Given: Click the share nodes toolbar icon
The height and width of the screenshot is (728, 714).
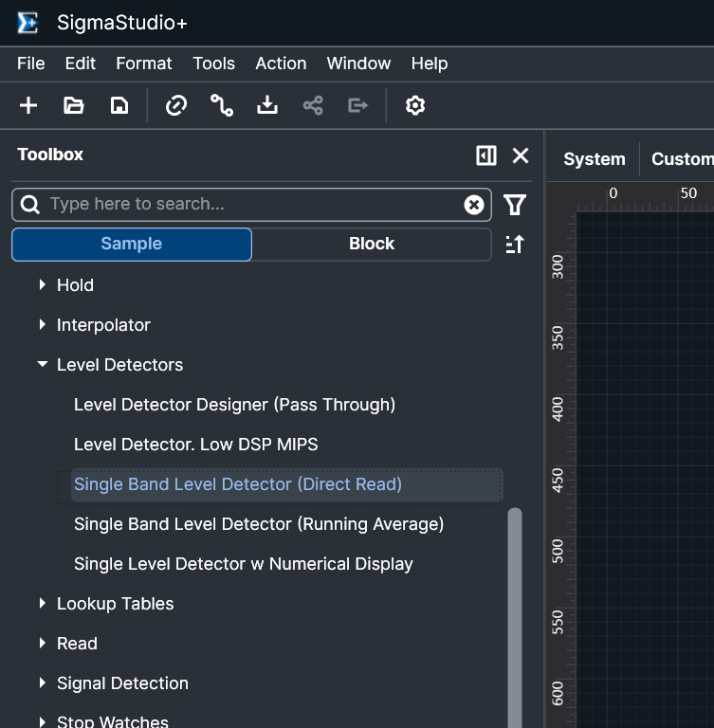Looking at the screenshot, I should (313, 105).
